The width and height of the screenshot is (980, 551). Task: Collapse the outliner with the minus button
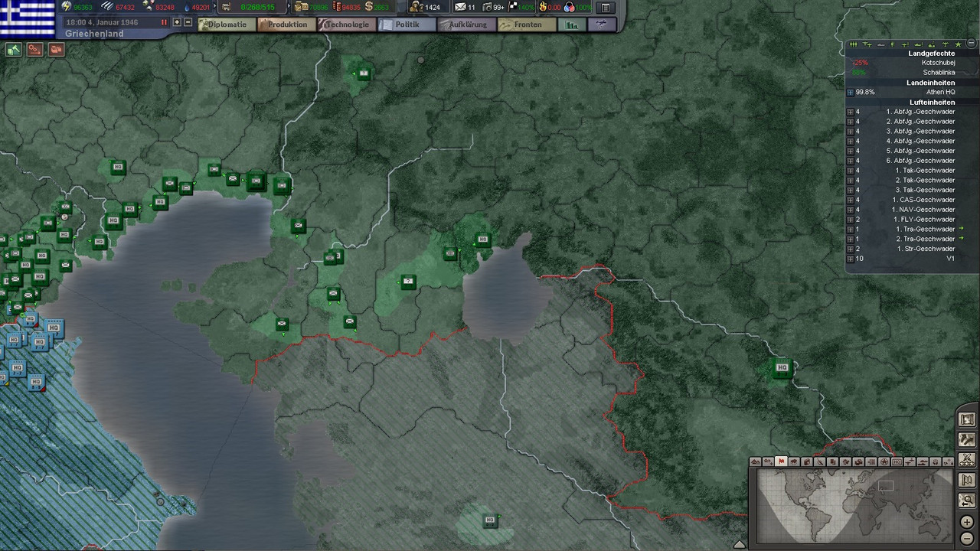tap(972, 43)
